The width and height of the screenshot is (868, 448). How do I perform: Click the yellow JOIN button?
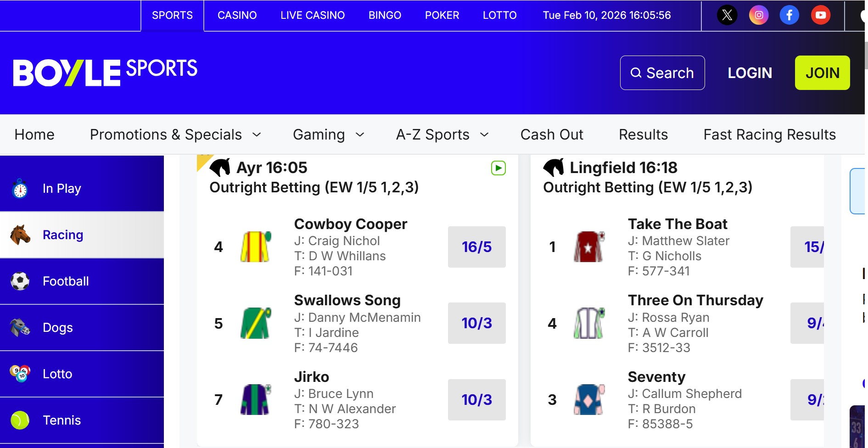click(822, 73)
